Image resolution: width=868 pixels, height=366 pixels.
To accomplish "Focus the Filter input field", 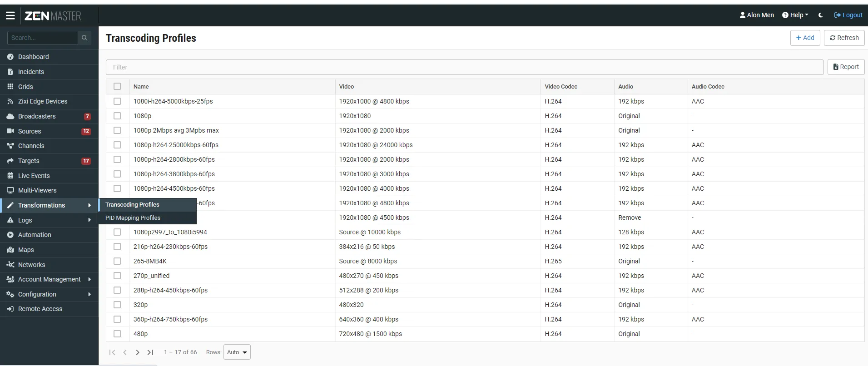I will point(465,67).
